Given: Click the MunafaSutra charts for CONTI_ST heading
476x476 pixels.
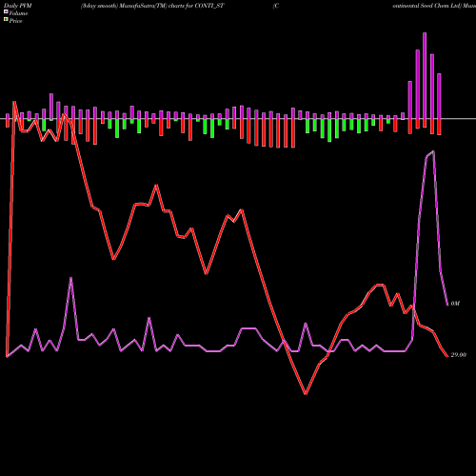Looking at the screenshot, I should [152, 6].
